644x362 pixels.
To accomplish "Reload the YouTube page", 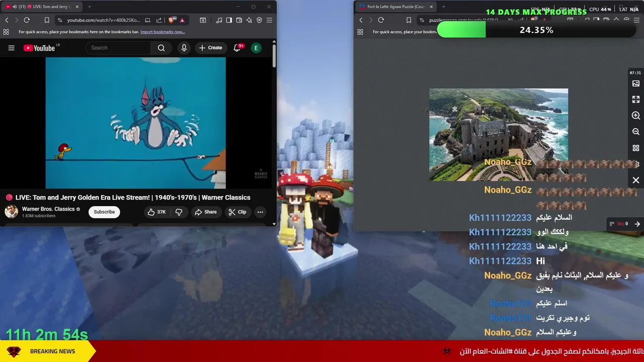I will click(27, 20).
